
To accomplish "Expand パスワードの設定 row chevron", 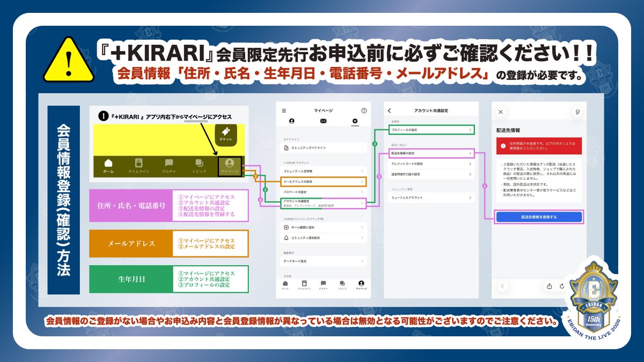I will coord(363,191).
